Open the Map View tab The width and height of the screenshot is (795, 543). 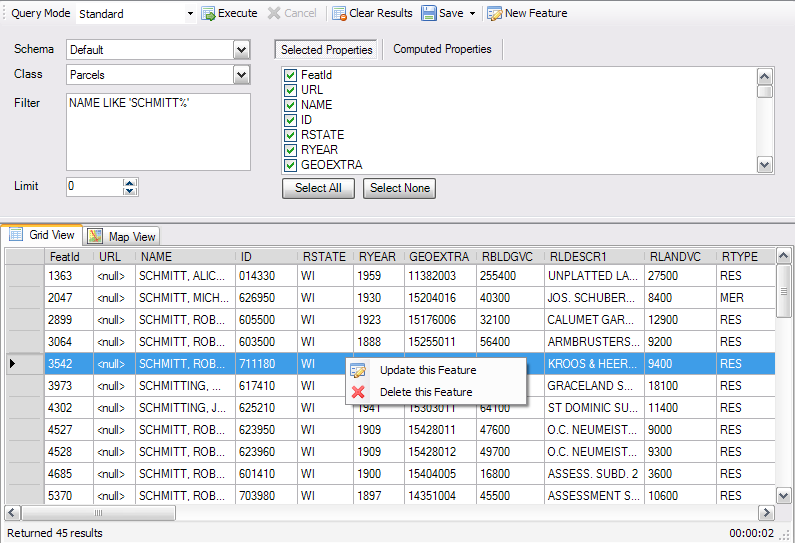pyautogui.click(x=122, y=236)
